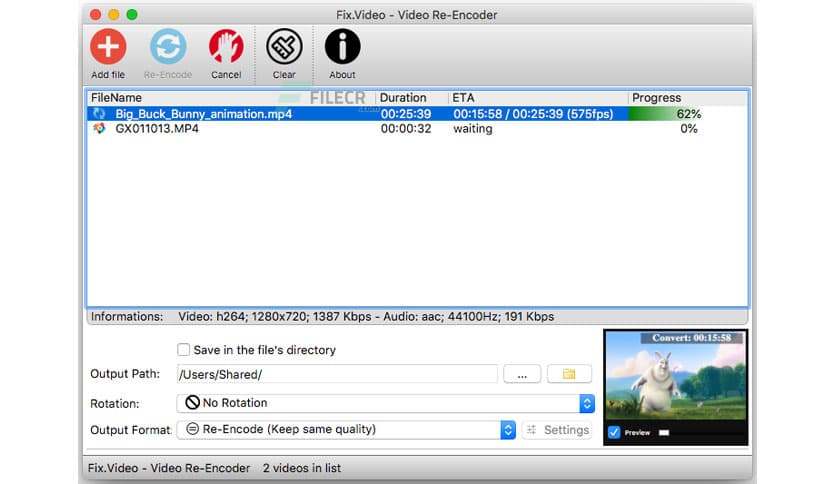Viewport: 836px width, 484px height.
Task: Uncheck the Preview checkbox
Action: pyautogui.click(x=614, y=432)
